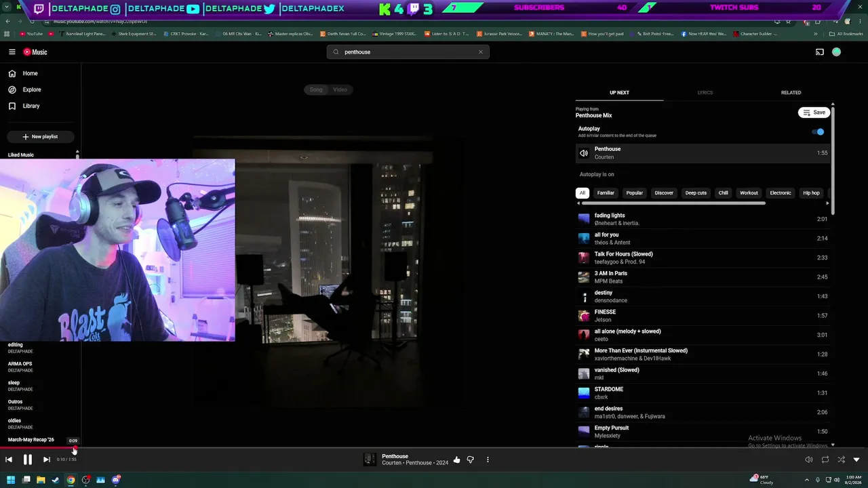
Task: Play fading lights from the queue
Action: tap(703, 219)
